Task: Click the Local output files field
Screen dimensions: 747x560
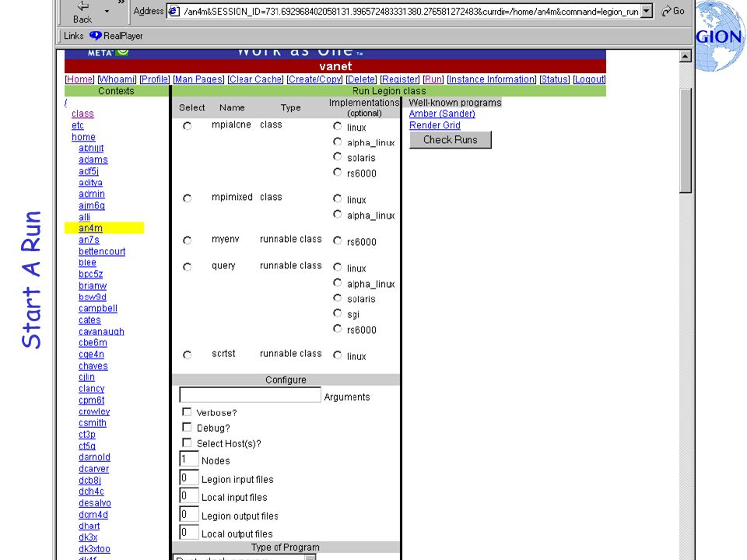Action: pos(188,532)
